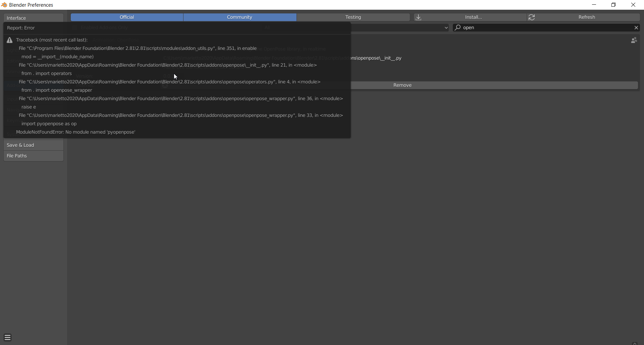Open the Interface preferences tab

click(x=34, y=18)
